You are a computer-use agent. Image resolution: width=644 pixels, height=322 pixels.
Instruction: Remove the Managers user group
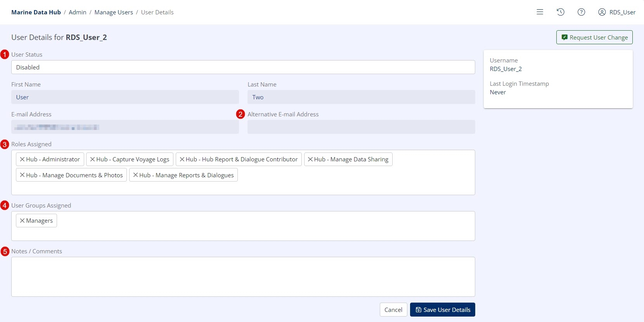pyautogui.click(x=23, y=221)
